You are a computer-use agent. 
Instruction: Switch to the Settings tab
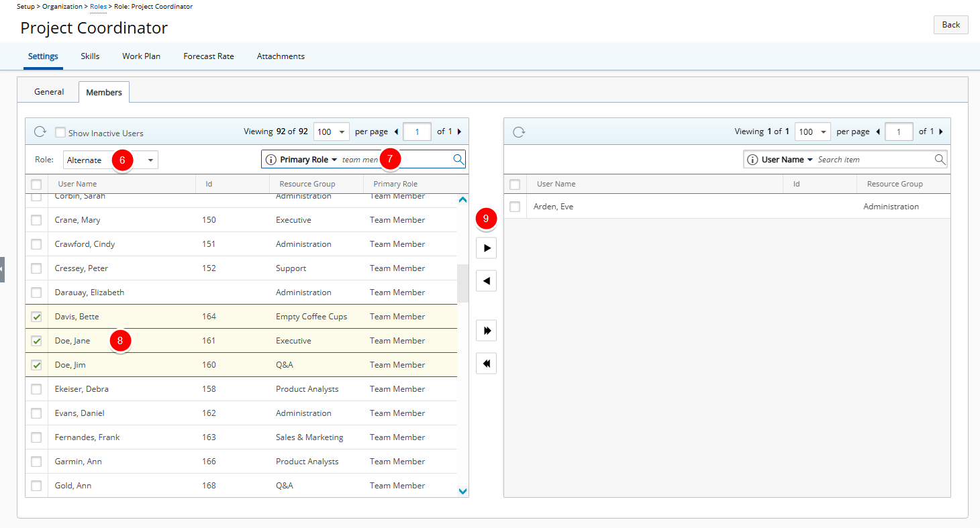tap(43, 56)
